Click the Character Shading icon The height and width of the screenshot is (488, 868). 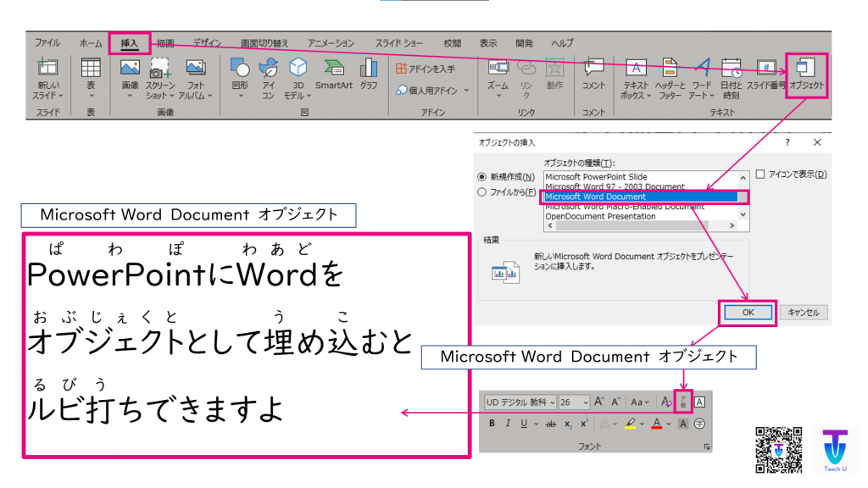[683, 424]
